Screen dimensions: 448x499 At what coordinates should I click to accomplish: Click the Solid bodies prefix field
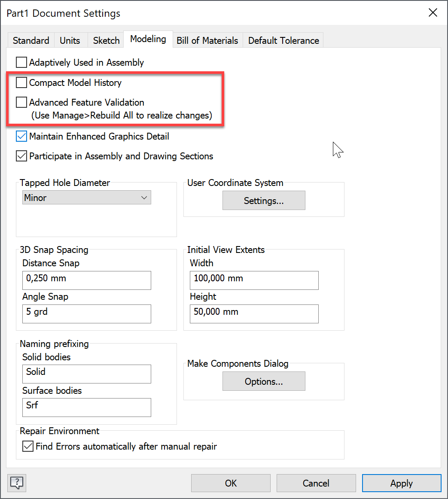pyautogui.click(x=86, y=374)
